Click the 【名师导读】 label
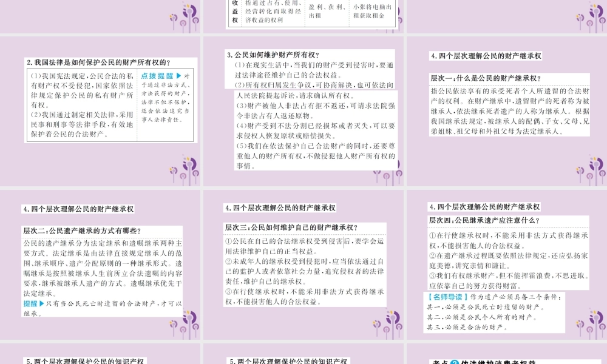Image resolution: width=607 pixels, height=364 pixels. [447, 297]
